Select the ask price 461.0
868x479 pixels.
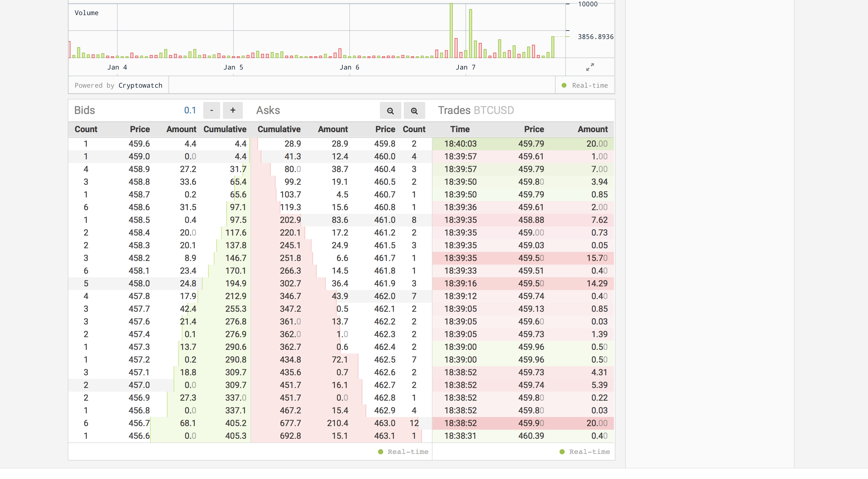pos(384,220)
